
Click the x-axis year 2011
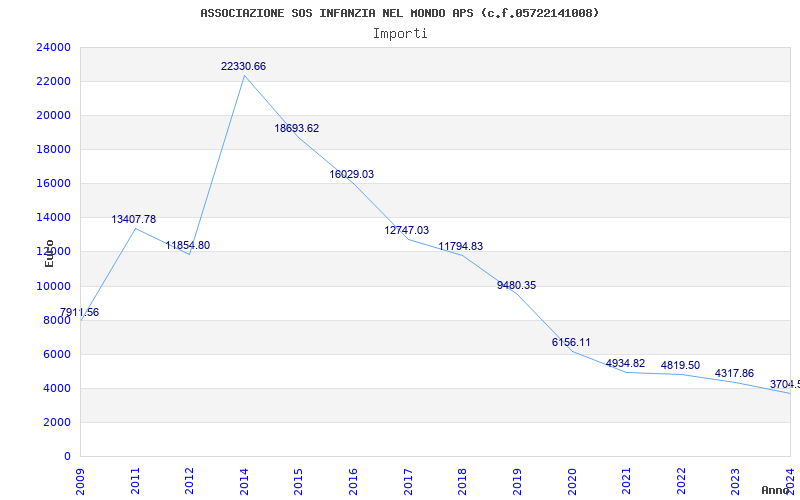tap(135, 481)
